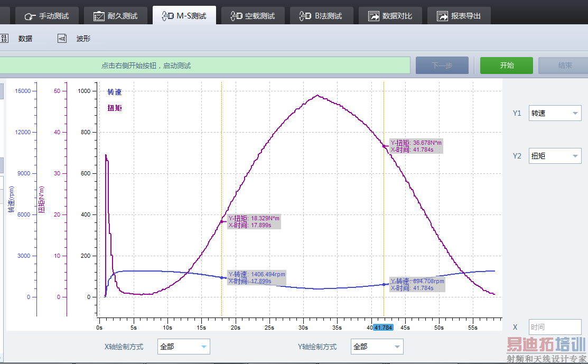Click the 894.708rpm speed readout label
This screenshot has width=588, height=364.
[x=417, y=285]
